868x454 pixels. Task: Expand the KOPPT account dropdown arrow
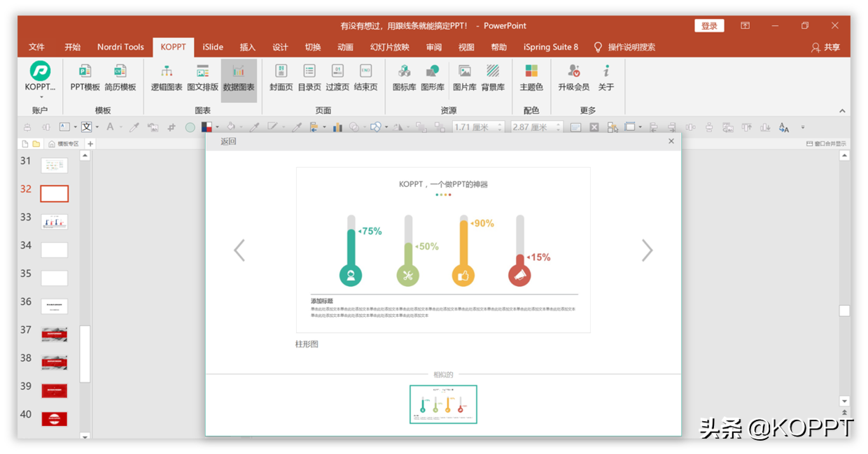(x=41, y=97)
